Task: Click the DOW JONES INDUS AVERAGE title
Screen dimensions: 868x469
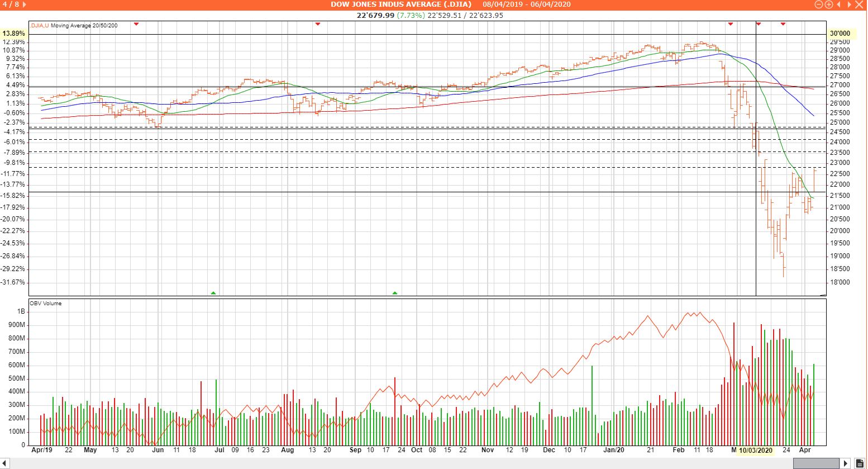Action: tap(401, 4)
